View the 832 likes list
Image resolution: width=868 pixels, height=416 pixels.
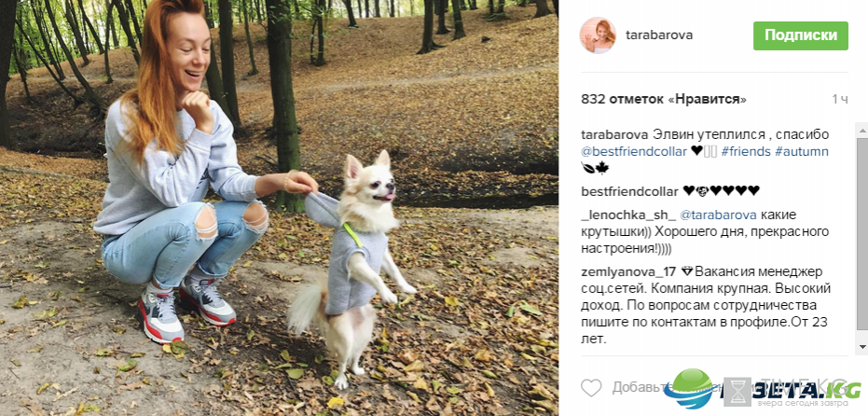point(664,100)
